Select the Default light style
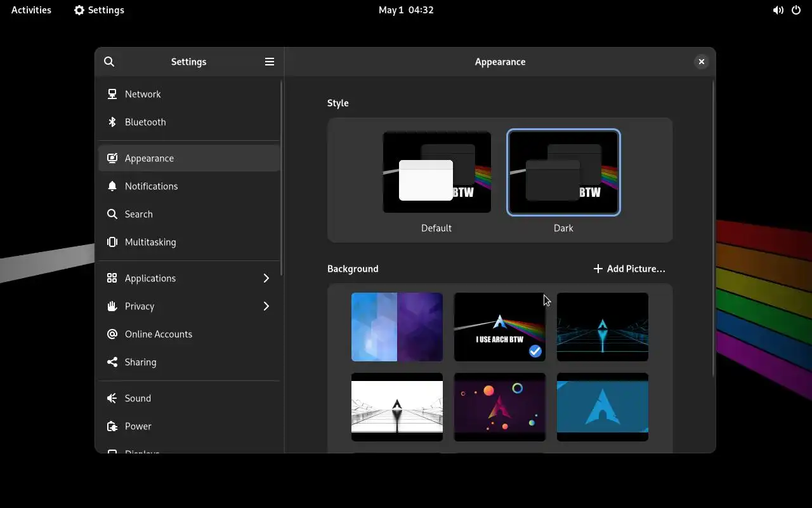The height and width of the screenshot is (508, 812). click(x=436, y=172)
